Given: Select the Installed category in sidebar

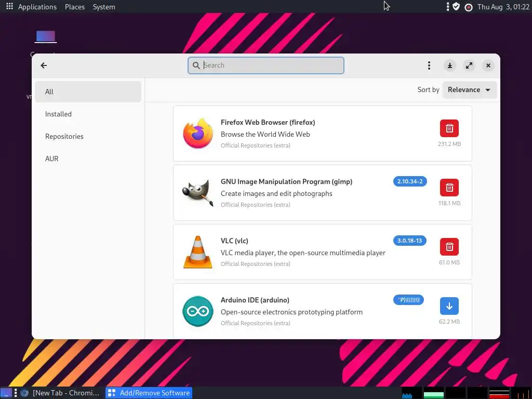Looking at the screenshot, I should tap(88, 114).
